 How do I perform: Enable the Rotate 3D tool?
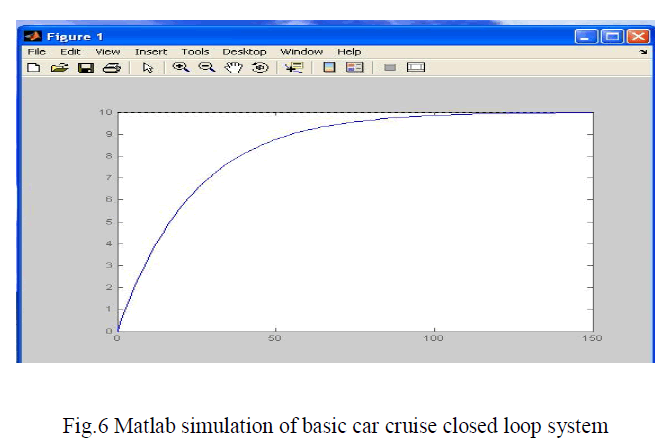click(x=260, y=68)
